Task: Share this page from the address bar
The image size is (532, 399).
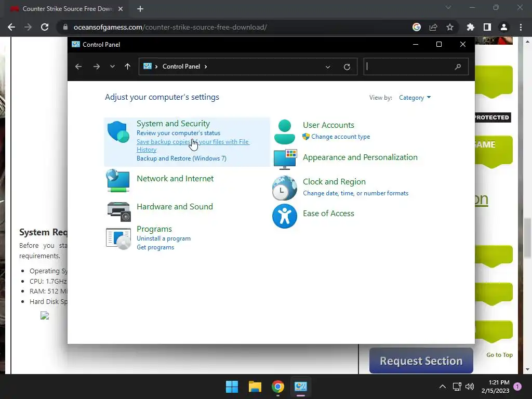Action: (433, 27)
